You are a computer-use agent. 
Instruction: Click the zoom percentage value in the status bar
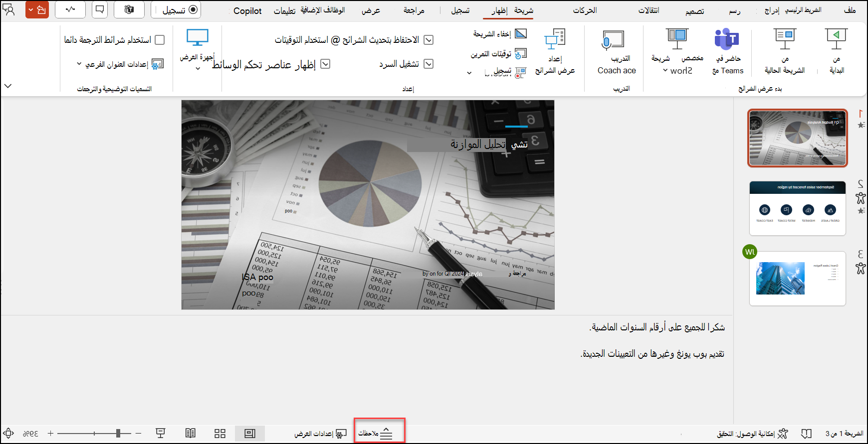coord(30,434)
